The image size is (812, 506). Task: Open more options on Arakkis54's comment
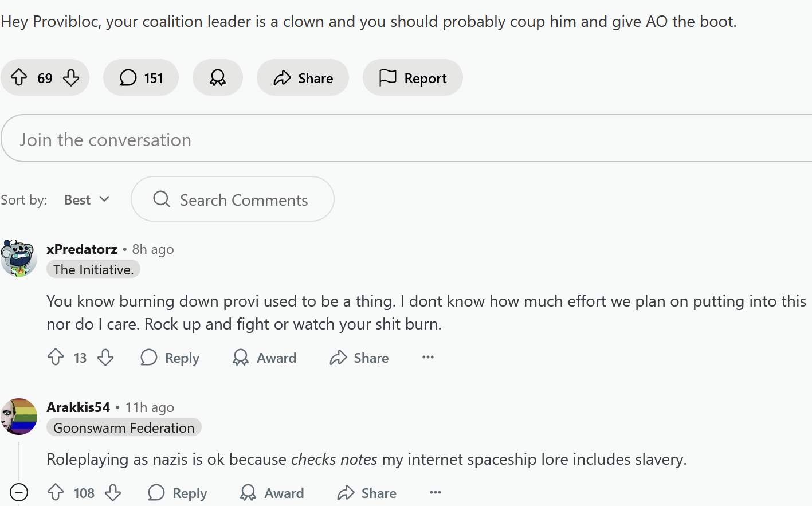[x=436, y=492]
